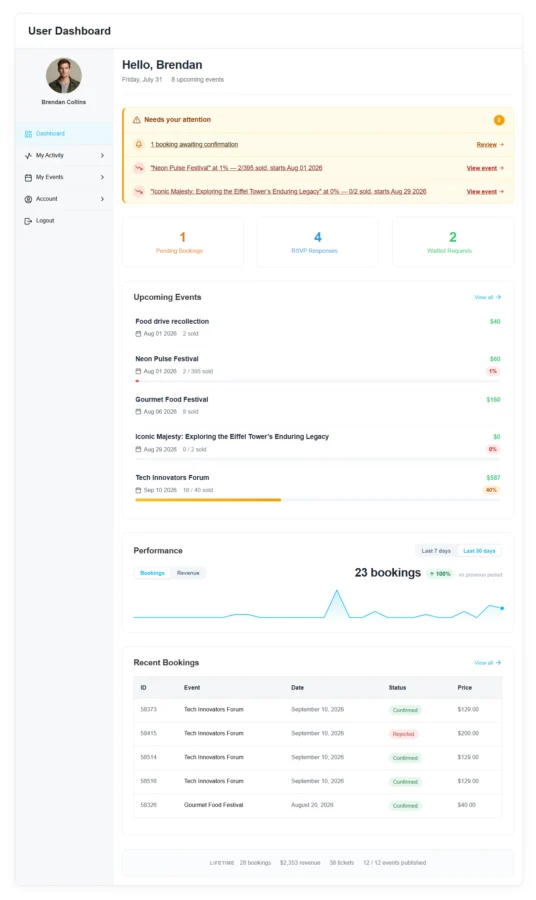Expand the My Events chevron
The height and width of the screenshot is (900, 536).
coord(102,177)
